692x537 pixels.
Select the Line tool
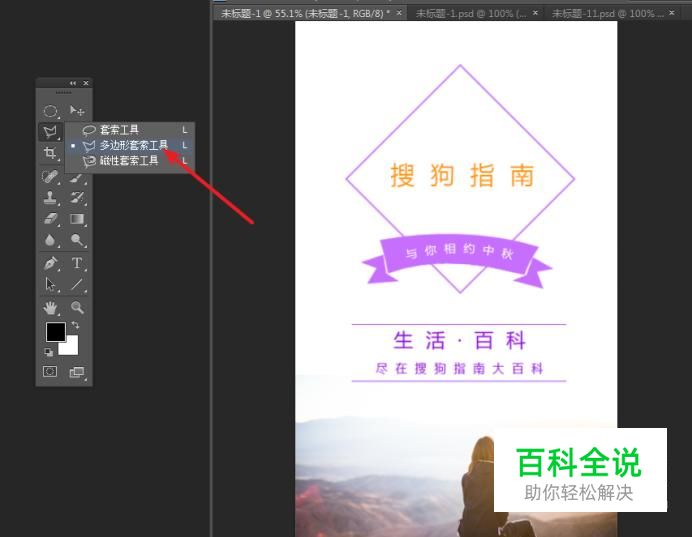tap(77, 284)
